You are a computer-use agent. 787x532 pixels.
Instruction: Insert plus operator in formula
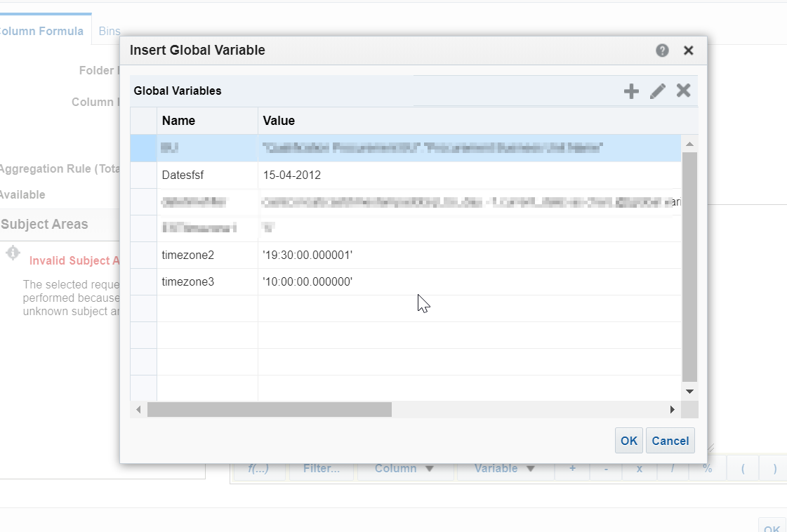(x=572, y=468)
